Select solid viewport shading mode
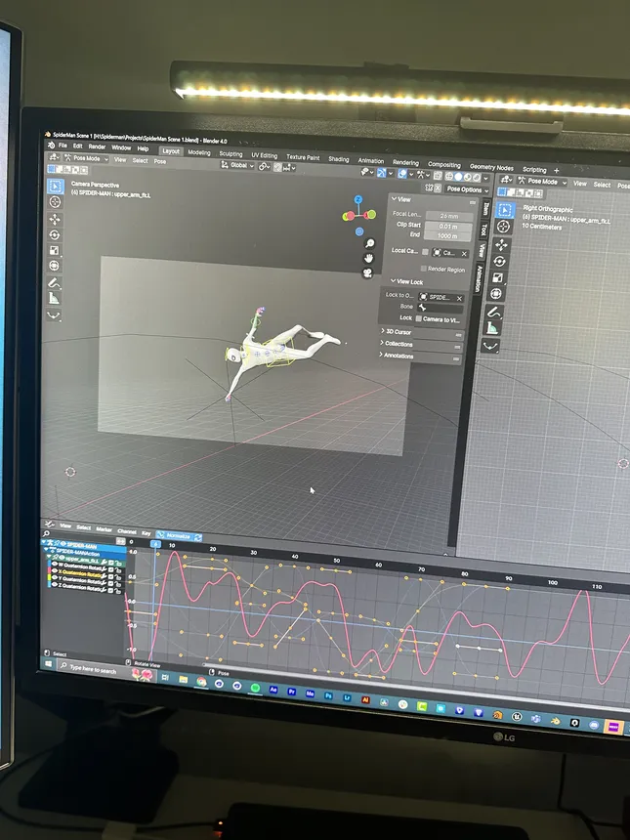Screen dimensions: 630x840 click(458, 176)
